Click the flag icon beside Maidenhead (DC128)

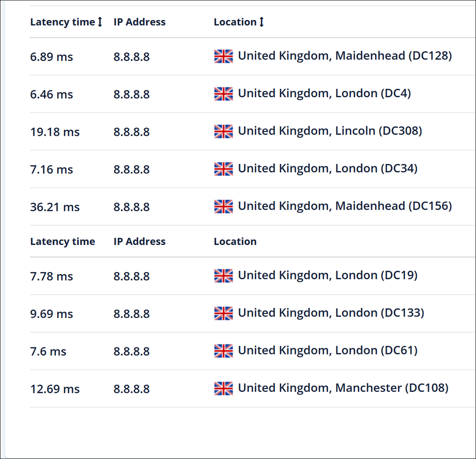pos(223,57)
